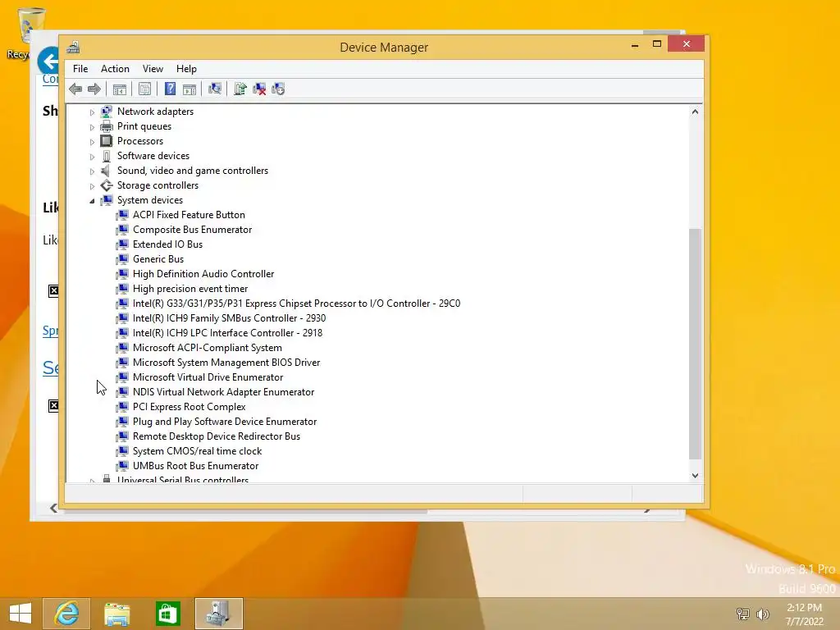Click the Uninstall device icon with red X
Screen dimensions: 840x630
pyautogui.click(x=259, y=89)
